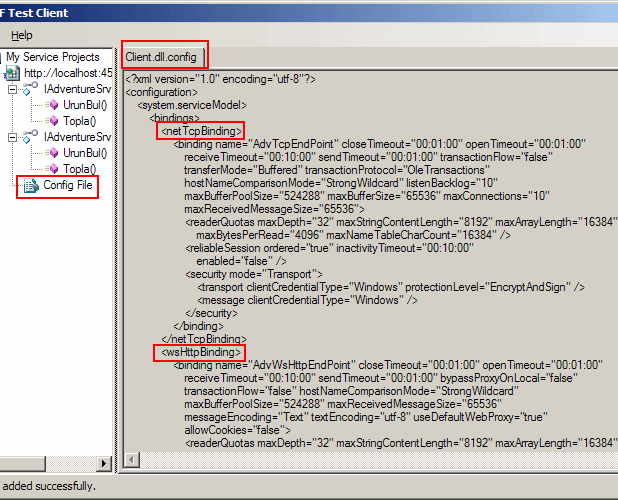The image size is (618, 500).
Task: Click the UrunBul() method icon under second endpoint
Action: tap(53, 153)
